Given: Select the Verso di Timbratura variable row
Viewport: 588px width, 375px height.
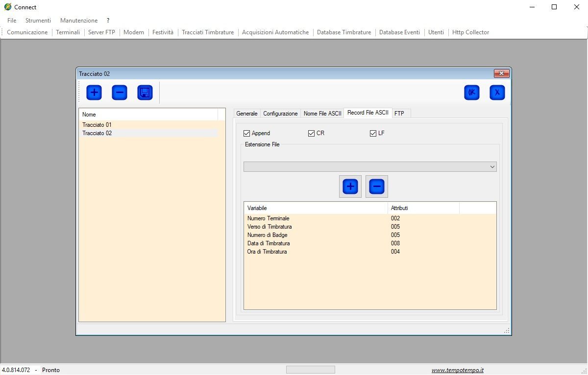Looking at the screenshot, I should tap(370, 227).
